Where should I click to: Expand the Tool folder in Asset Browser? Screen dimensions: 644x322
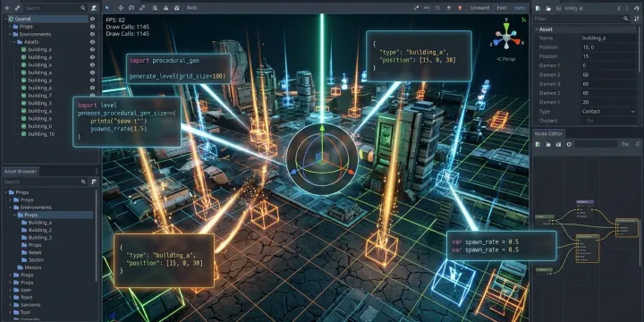click(10, 312)
